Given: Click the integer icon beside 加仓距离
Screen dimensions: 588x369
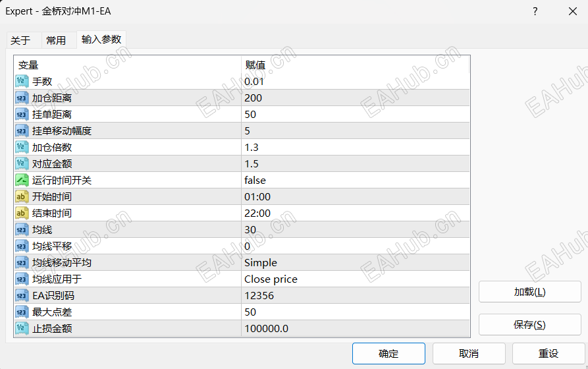Looking at the screenshot, I should 22,98.
